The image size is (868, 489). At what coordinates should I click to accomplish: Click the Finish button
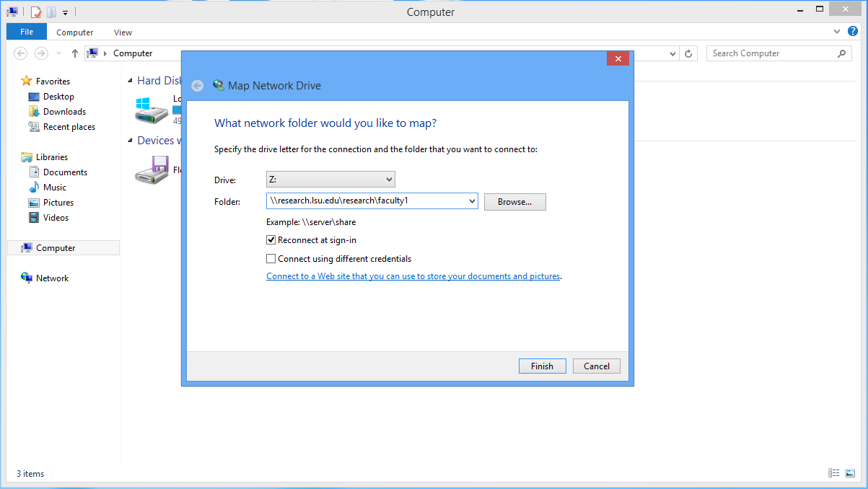point(542,366)
